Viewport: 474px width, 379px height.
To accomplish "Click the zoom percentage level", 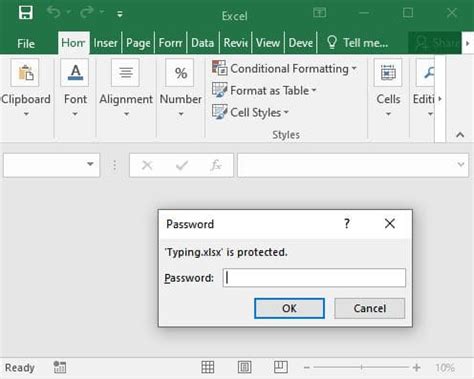I will pyautogui.click(x=445, y=368).
